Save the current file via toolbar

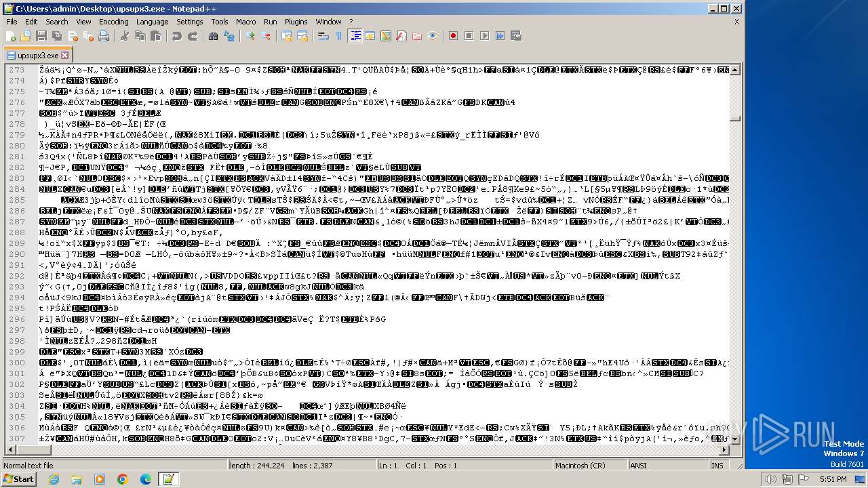click(x=41, y=36)
